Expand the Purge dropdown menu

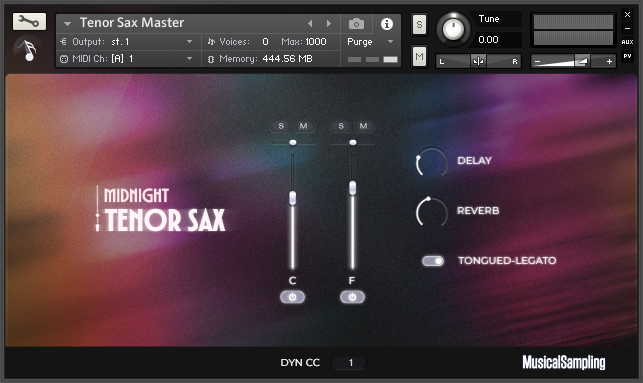[x=370, y=41]
